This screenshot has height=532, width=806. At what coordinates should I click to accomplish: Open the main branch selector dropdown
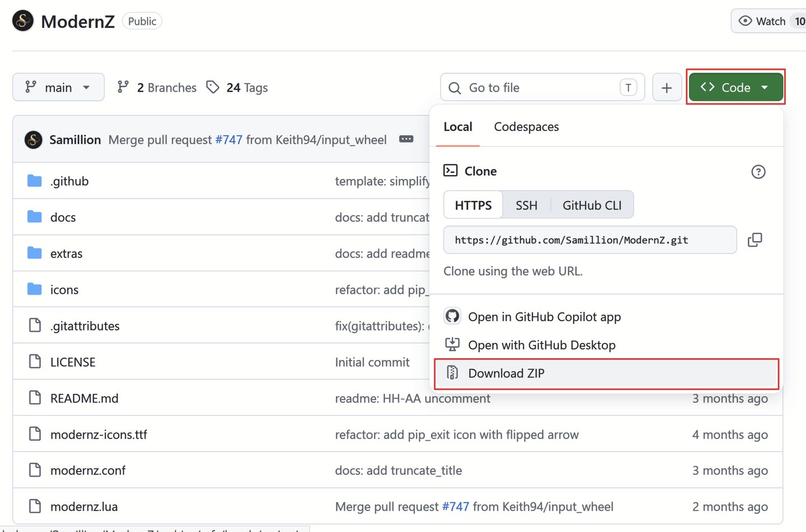[58, 87]
